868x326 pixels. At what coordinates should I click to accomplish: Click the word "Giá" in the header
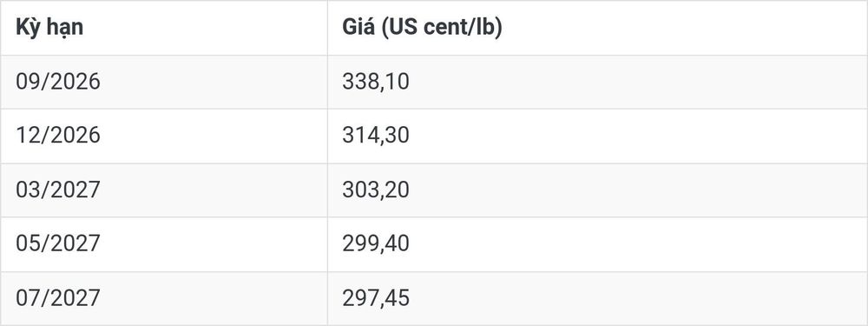click(358, 27)
